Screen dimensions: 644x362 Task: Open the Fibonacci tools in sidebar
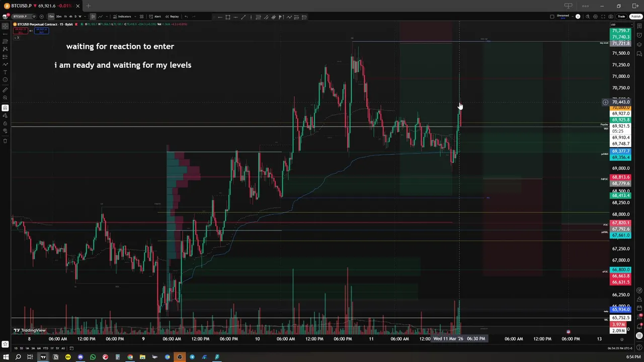point(5,41)
